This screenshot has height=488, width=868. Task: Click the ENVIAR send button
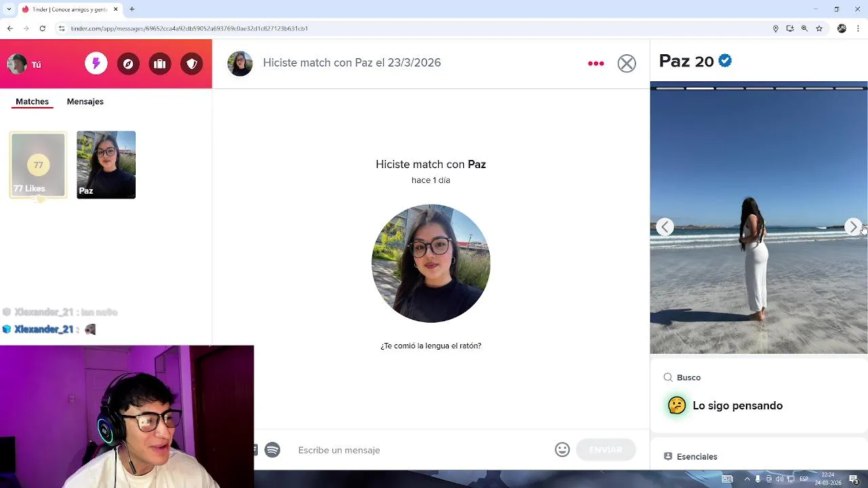[606, 449]
